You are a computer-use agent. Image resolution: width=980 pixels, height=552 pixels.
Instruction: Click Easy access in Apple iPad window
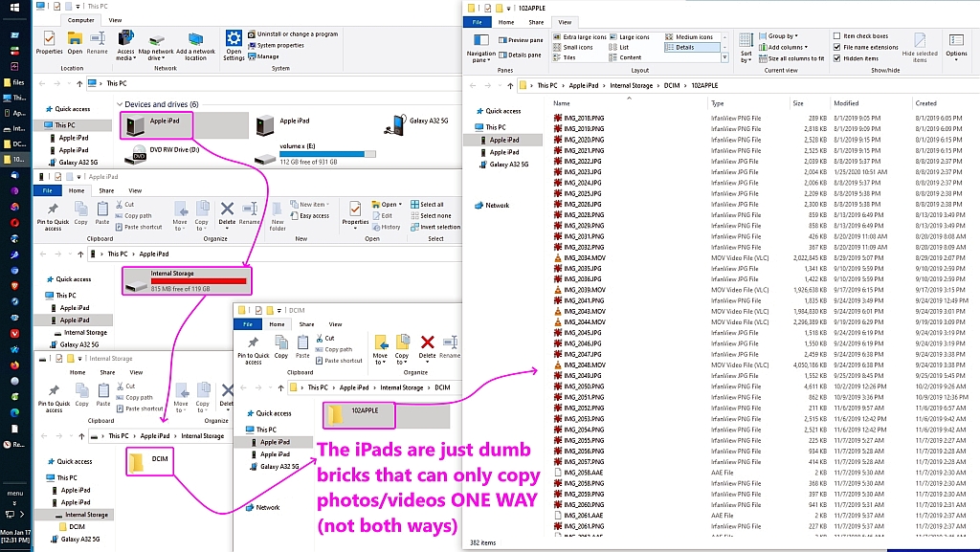pyautogui.click(x=310, y=216)
